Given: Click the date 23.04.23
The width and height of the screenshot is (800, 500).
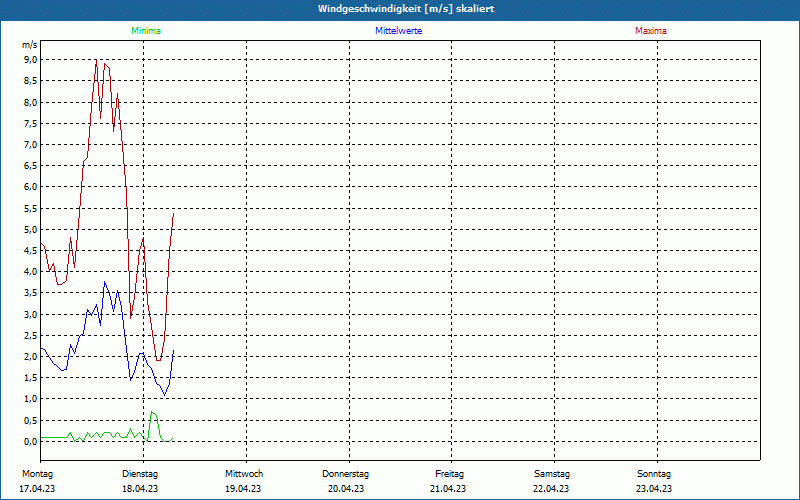Looking at the screenshot, I should point(654,489).
